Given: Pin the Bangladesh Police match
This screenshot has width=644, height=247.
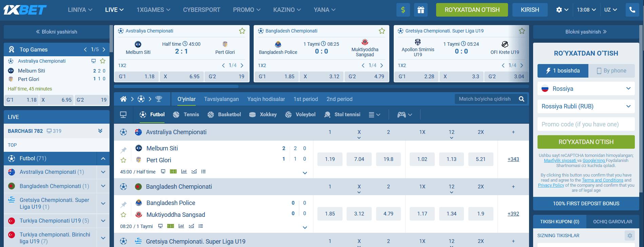Looking at the screenshot, I should [123, 204].
